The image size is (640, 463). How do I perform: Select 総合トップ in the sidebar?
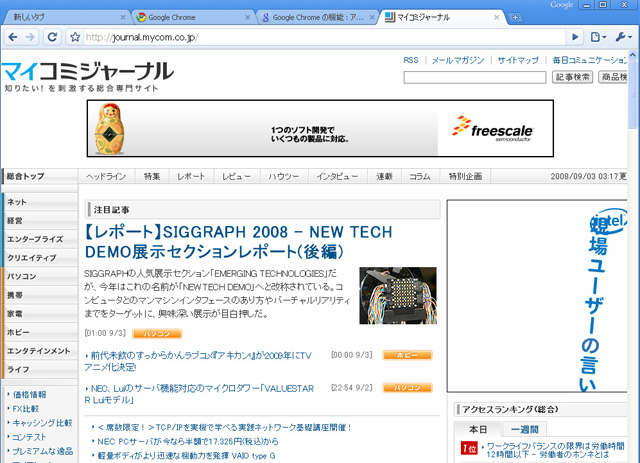pos(40,176)
